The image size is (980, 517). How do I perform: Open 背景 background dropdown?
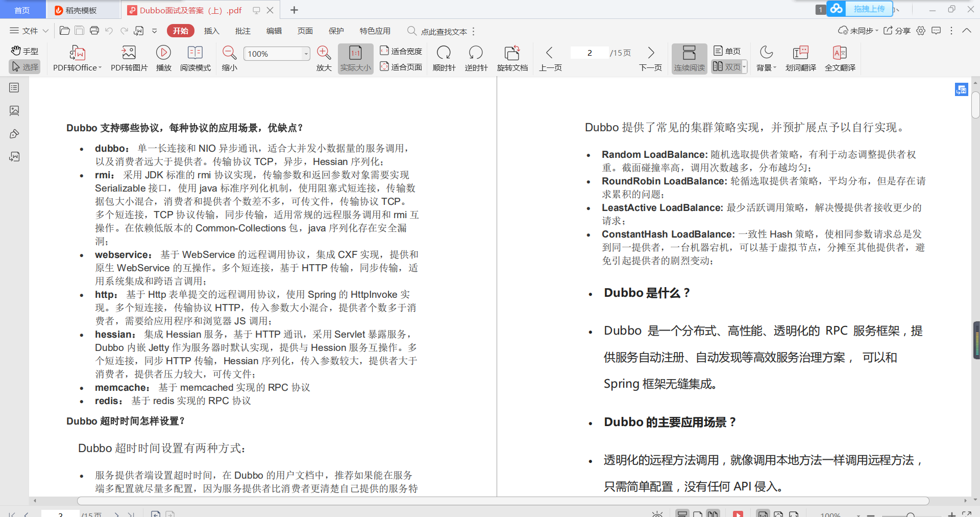coord(766,58)
